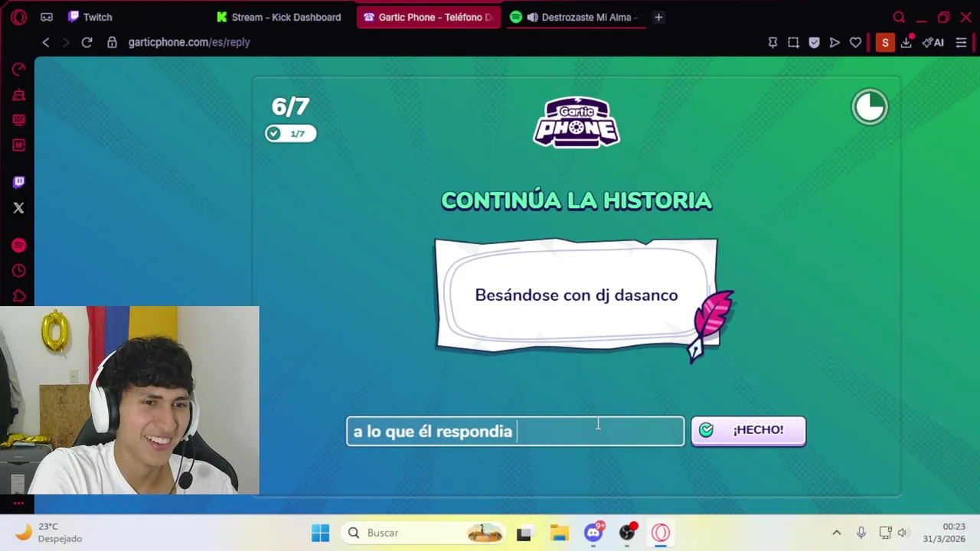Open GX Cleaner broom icon in sidebar
Screen dimensions: 980x551
point(19,95)
